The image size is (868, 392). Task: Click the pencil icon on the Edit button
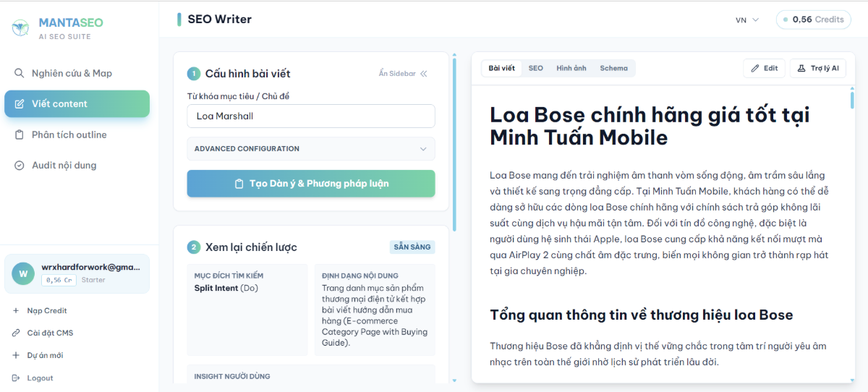[755, 68]
